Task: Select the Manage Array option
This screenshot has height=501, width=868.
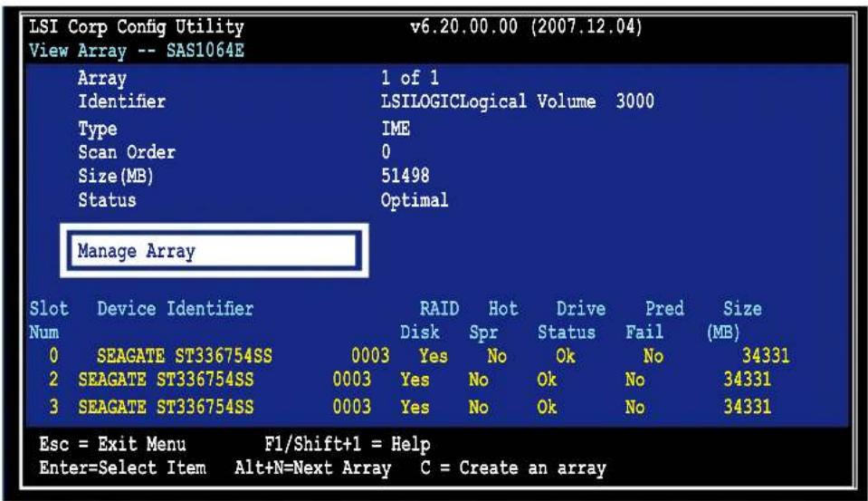Action: [214, 251]
